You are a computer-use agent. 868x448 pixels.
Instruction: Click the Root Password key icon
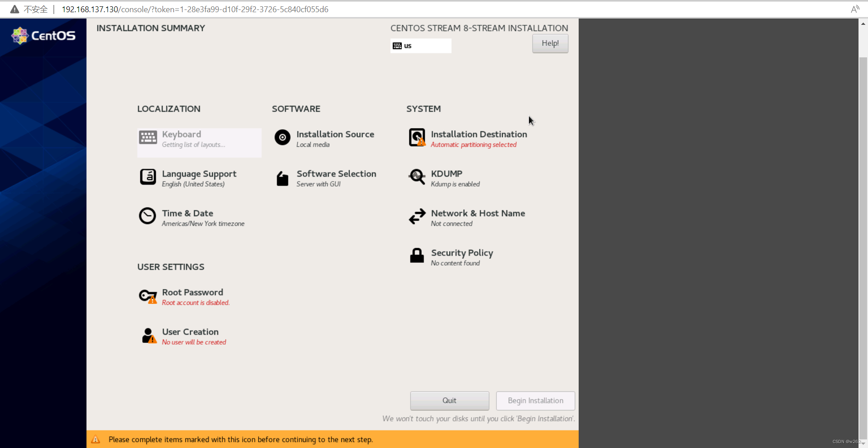click(x=148, y=297)
